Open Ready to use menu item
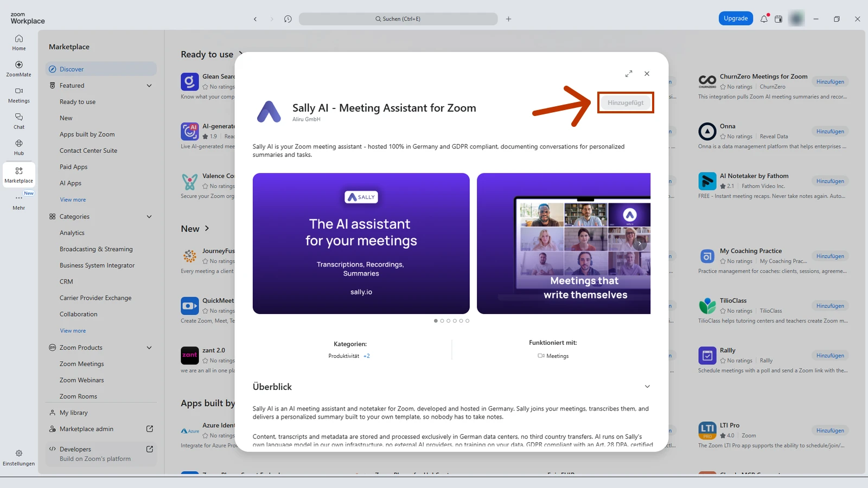This screenshot has width=868, height=488. point(78,102)
